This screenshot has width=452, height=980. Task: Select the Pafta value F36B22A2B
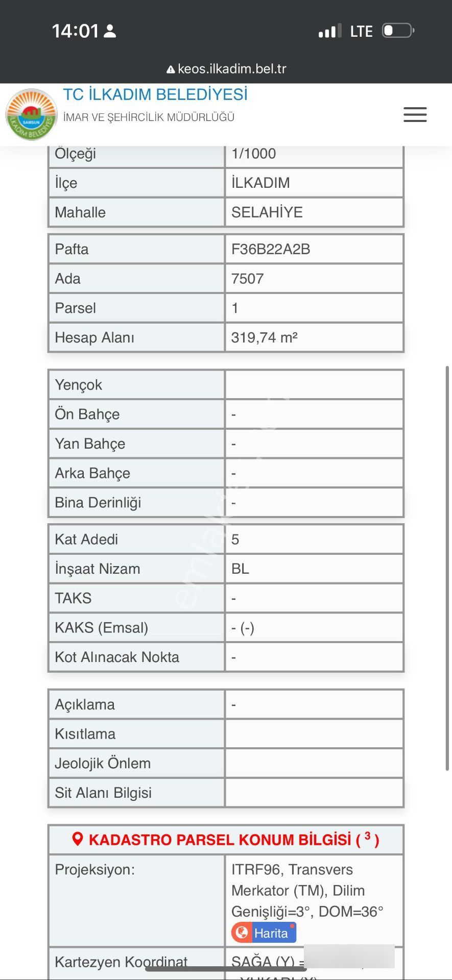pos(271,249)
